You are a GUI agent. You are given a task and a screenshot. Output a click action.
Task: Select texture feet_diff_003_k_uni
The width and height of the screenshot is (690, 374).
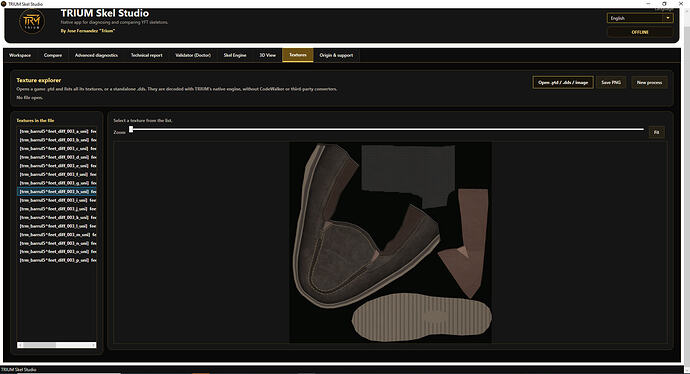point(57,217)
